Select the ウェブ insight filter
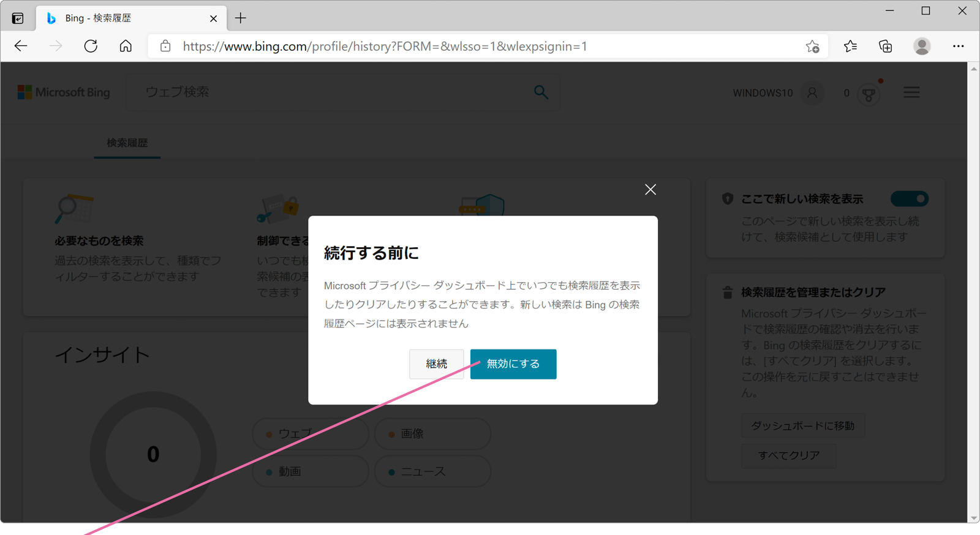Image resolution: width=980 pixels, height=535 pixels. (311, 434)
